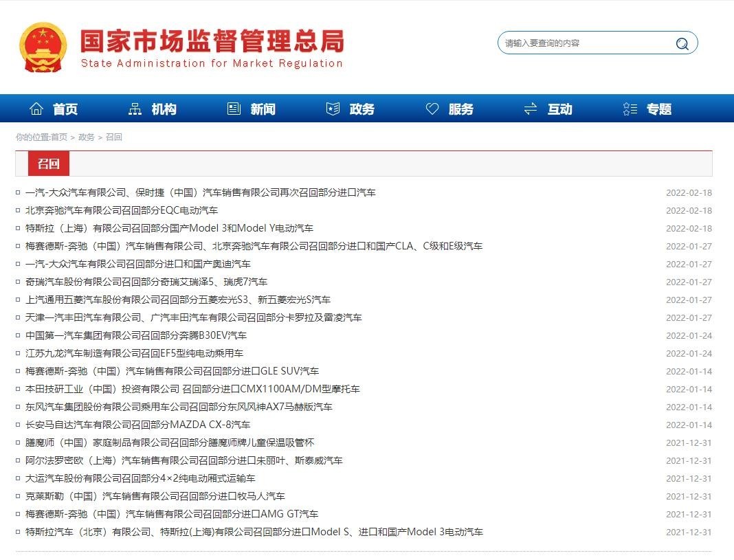The height and width of the screenshot is (560, 734).
Task: Click the organization chart icon beside 机构
Action: [x=135, y=109]
